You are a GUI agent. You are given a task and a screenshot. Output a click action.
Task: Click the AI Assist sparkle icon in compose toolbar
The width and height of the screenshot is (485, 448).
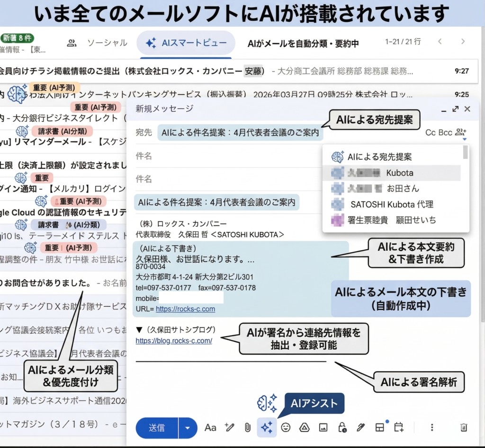tap(267, 428)
